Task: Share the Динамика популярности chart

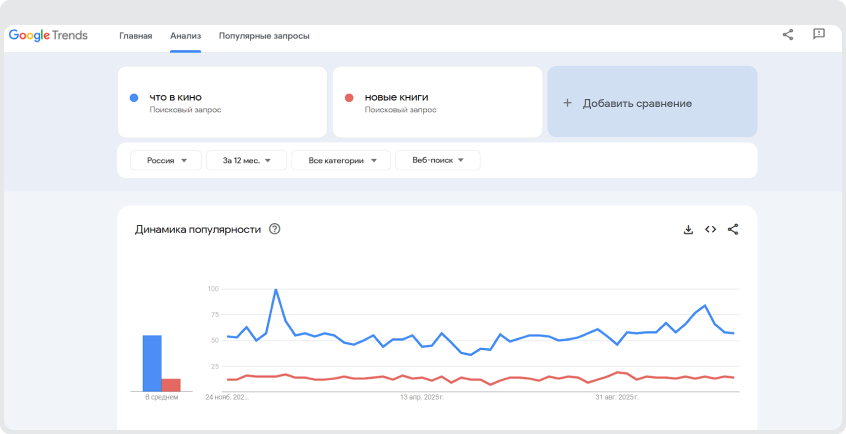Action: point(733,229)
